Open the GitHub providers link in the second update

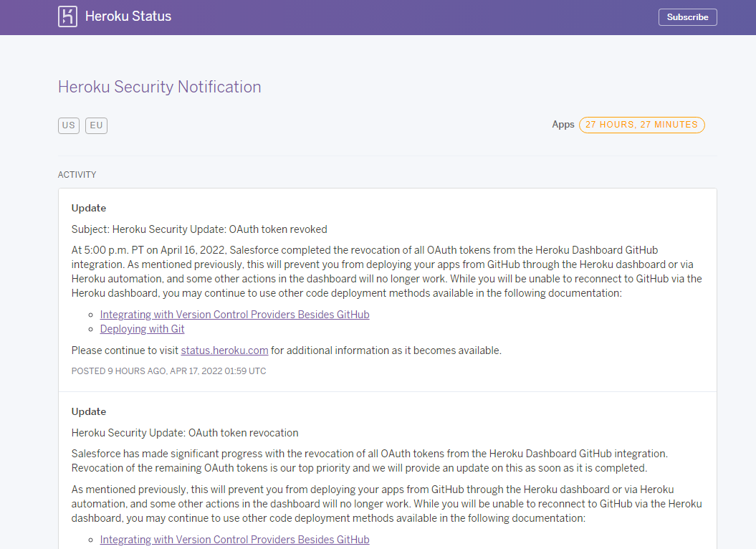[234, 539]
